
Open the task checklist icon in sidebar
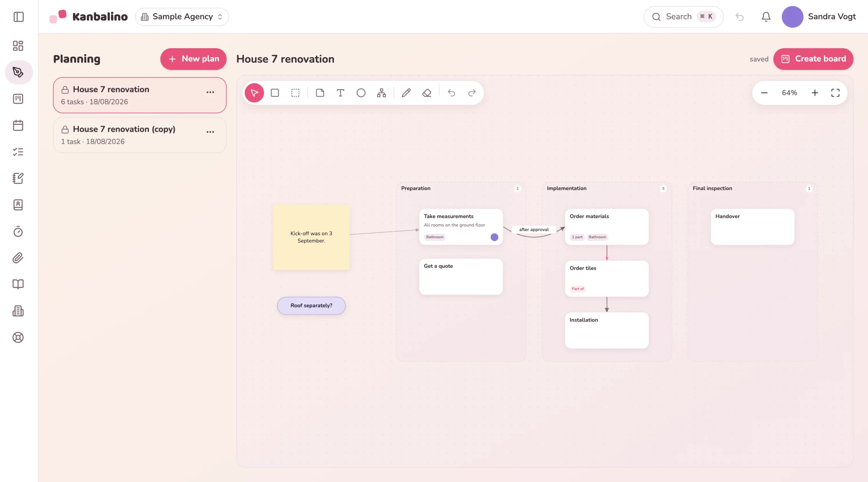tap(18, 152)
